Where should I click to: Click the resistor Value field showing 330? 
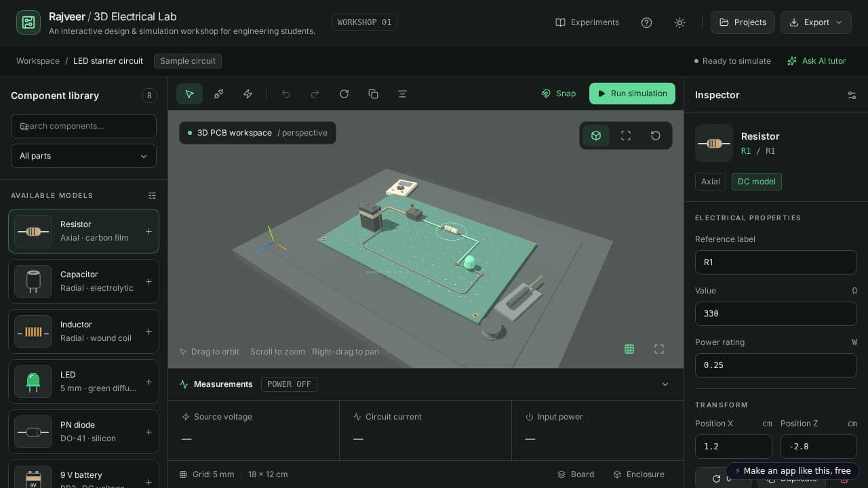(776, 314)
